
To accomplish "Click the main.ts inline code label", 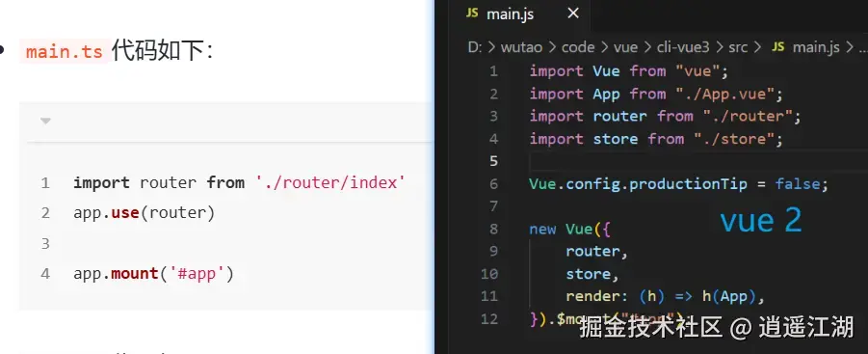I will pos(65,52).
